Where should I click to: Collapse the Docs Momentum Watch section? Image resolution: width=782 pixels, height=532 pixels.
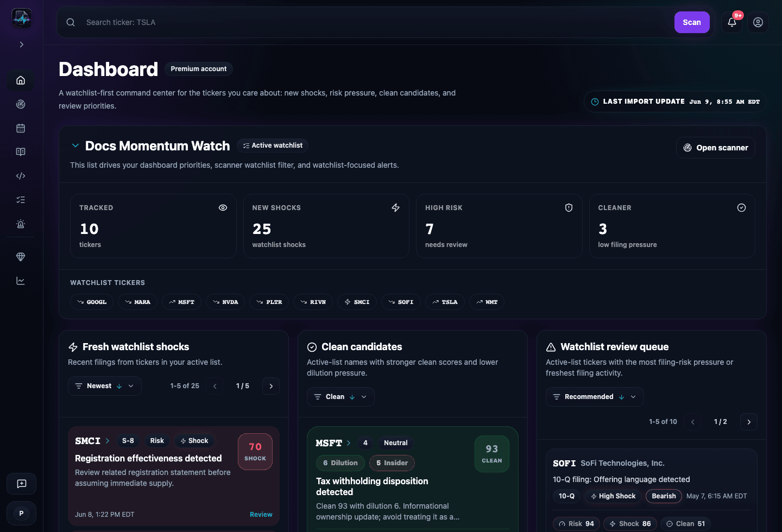tap(75, 145)
